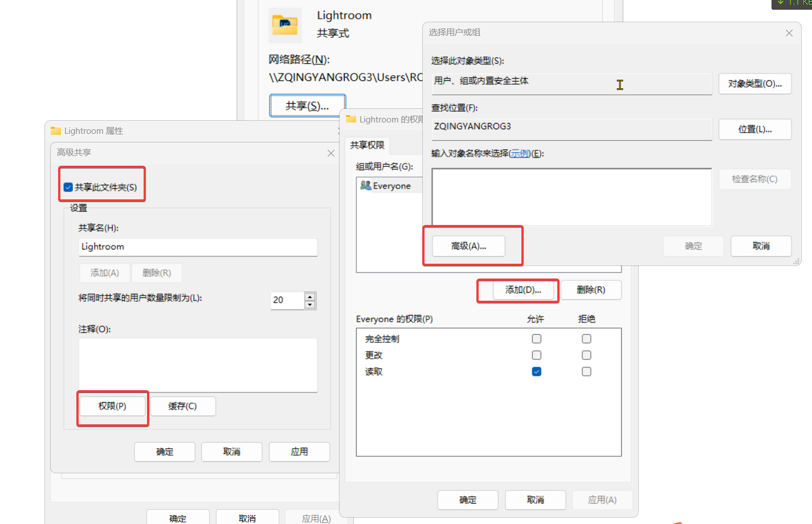This screenshot has width=812, height=524.
Task: Select the Everyone entry in group list
Action: click(391, 186)
